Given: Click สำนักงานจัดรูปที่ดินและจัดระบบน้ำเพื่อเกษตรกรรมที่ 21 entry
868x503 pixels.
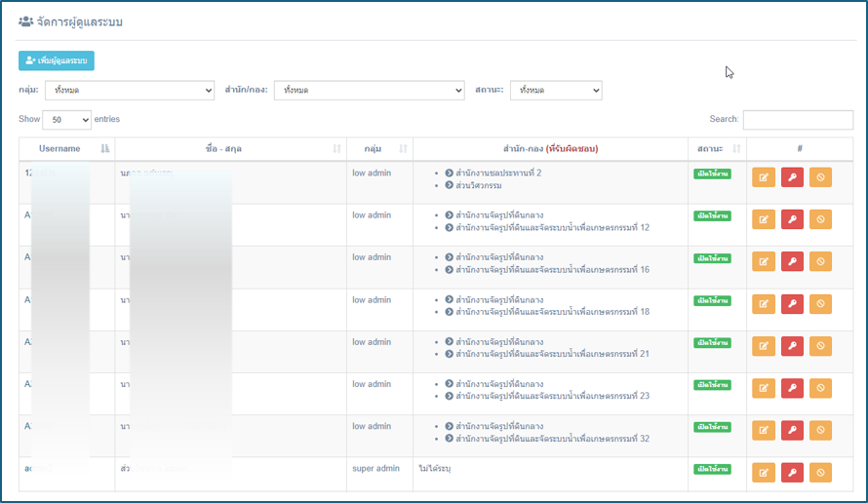Looking at the screenshot, I should pos(547,354).
